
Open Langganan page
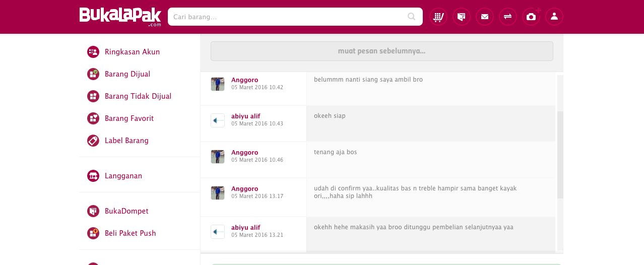pyautogui.click(x=123, y=176)
